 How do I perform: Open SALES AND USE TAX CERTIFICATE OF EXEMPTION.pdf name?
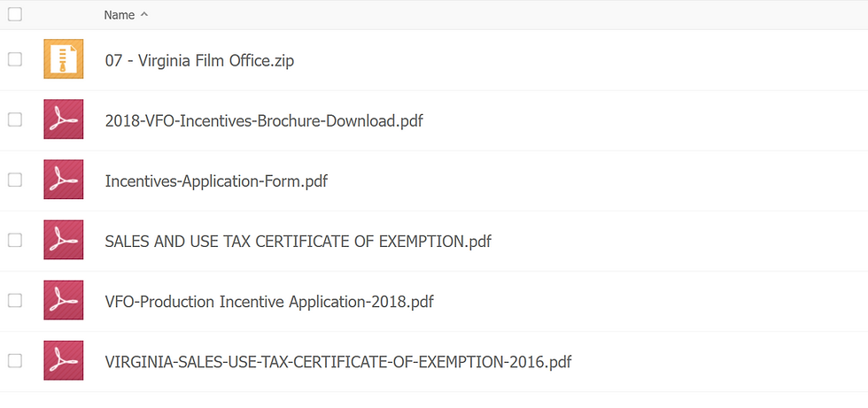[x=298, y=241]
